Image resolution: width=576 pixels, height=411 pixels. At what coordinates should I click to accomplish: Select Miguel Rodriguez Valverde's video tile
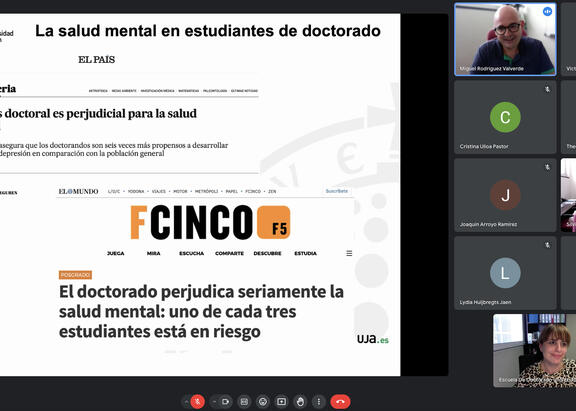505,39
